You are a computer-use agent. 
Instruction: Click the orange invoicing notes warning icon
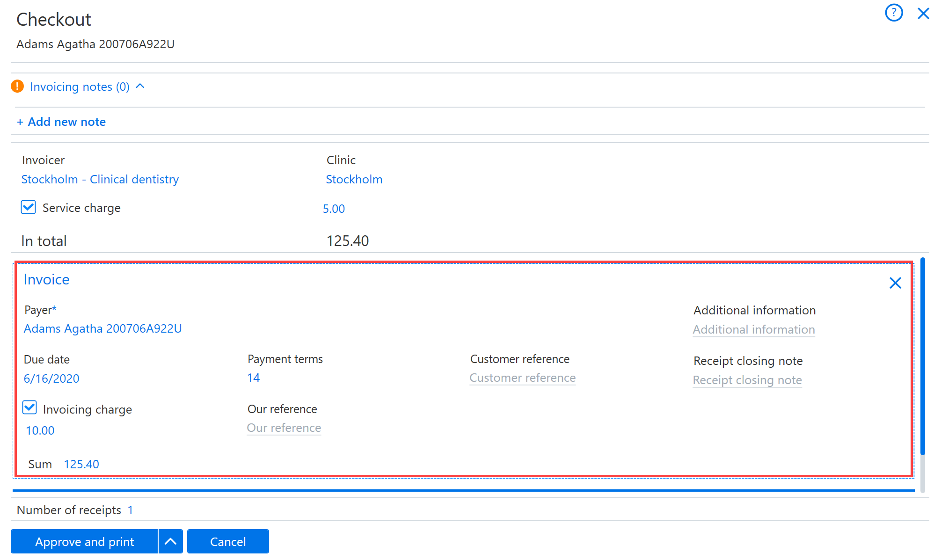tap(17, 87)
